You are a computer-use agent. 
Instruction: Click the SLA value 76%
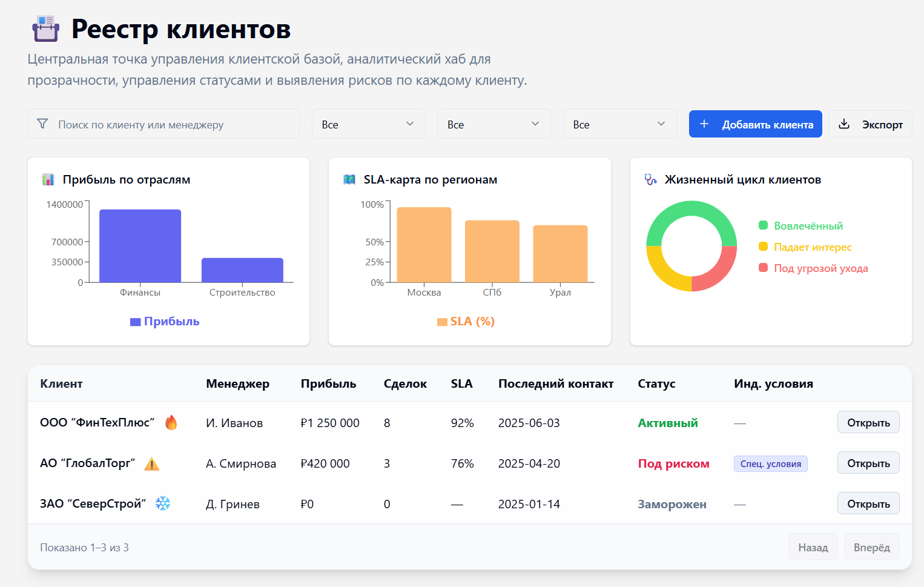pos(463,463)
